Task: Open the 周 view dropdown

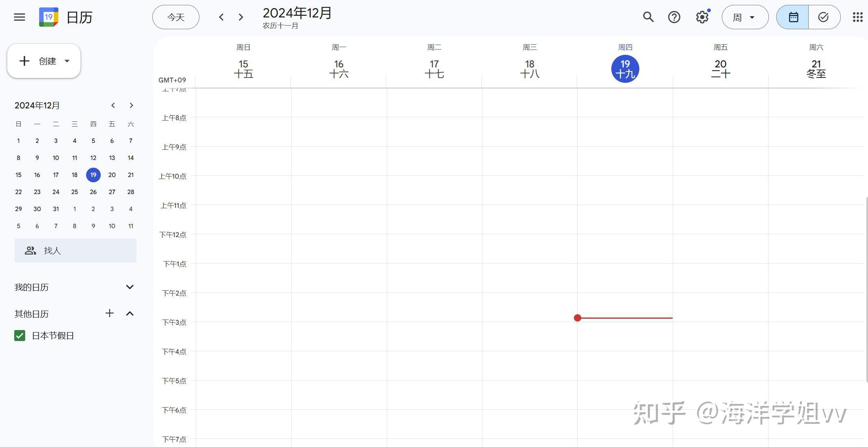Action: [745, 17]
